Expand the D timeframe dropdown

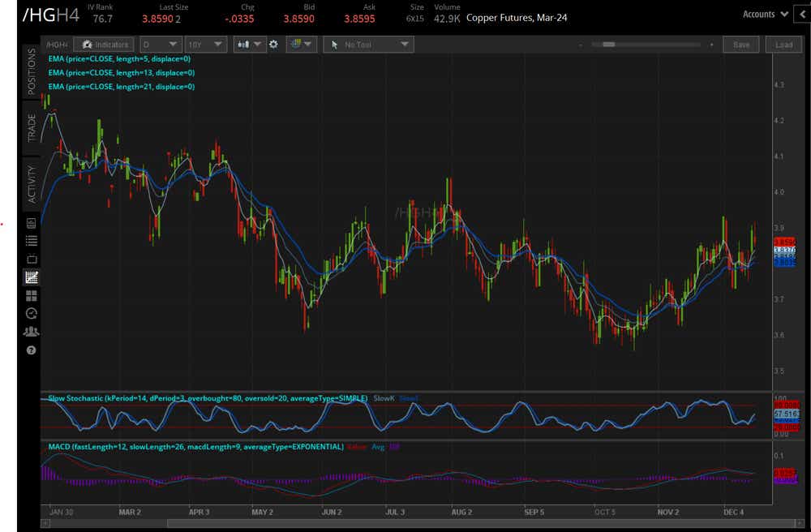pyautogui.click(x=161, y=45)
